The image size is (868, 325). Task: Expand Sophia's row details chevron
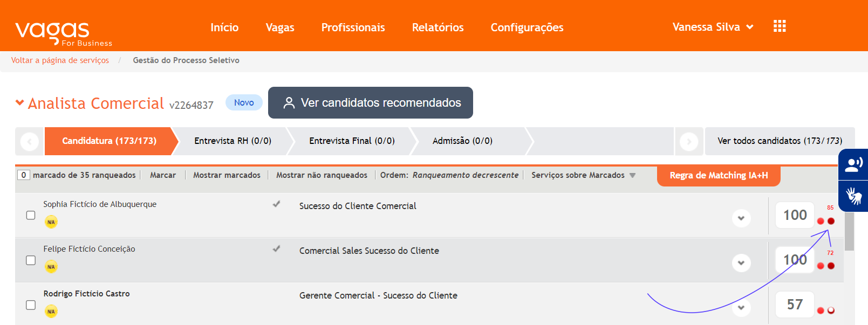coord(741,218)
